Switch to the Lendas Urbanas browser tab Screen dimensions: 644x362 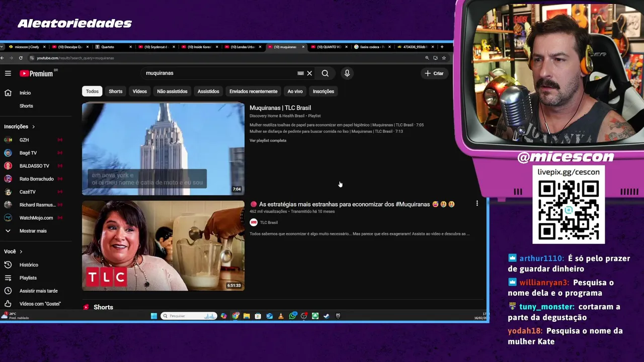point(243,47)
